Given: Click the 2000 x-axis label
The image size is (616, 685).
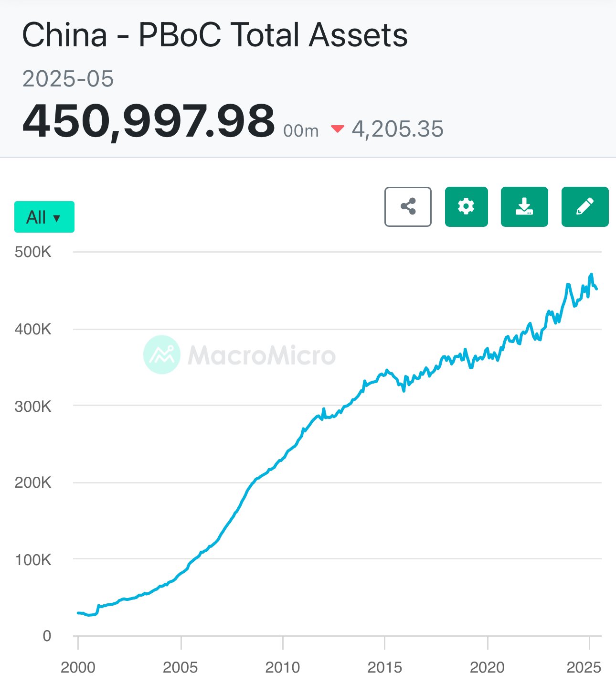Looking at the screenshot, I should (x=78, y=667).
